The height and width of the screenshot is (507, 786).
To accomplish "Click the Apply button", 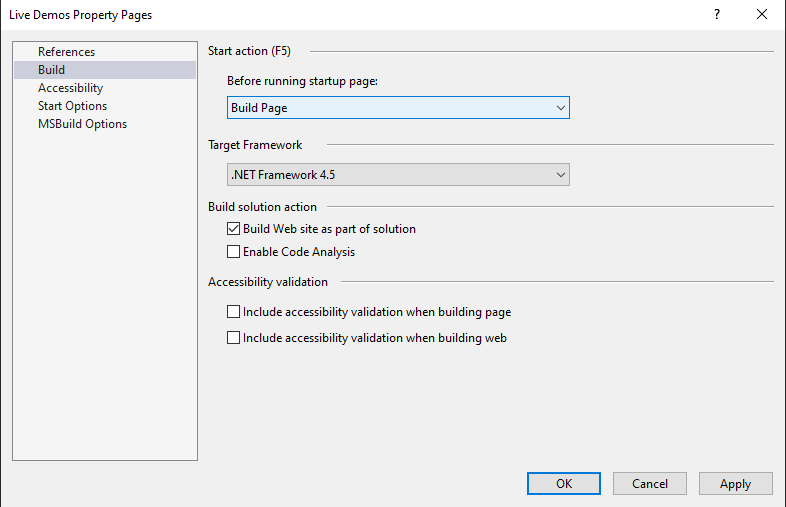I will click(735, 484).
